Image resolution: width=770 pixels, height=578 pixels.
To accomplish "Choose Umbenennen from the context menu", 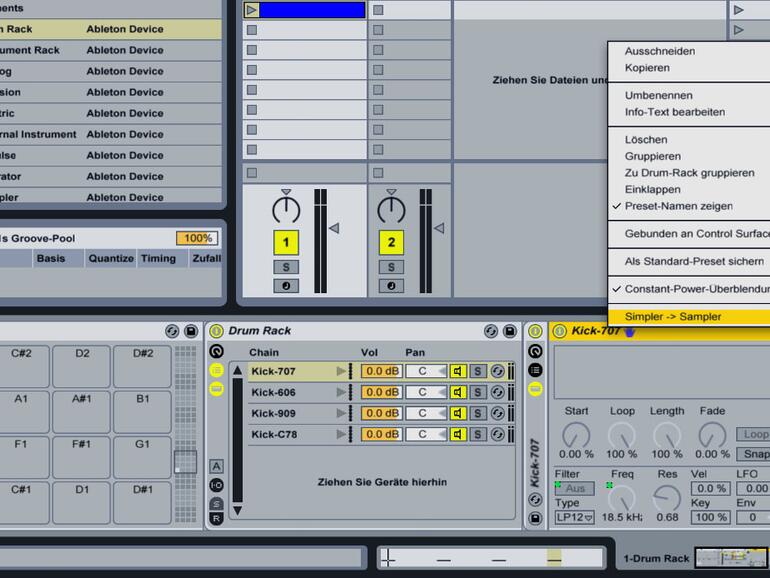I will pos(658,95).
